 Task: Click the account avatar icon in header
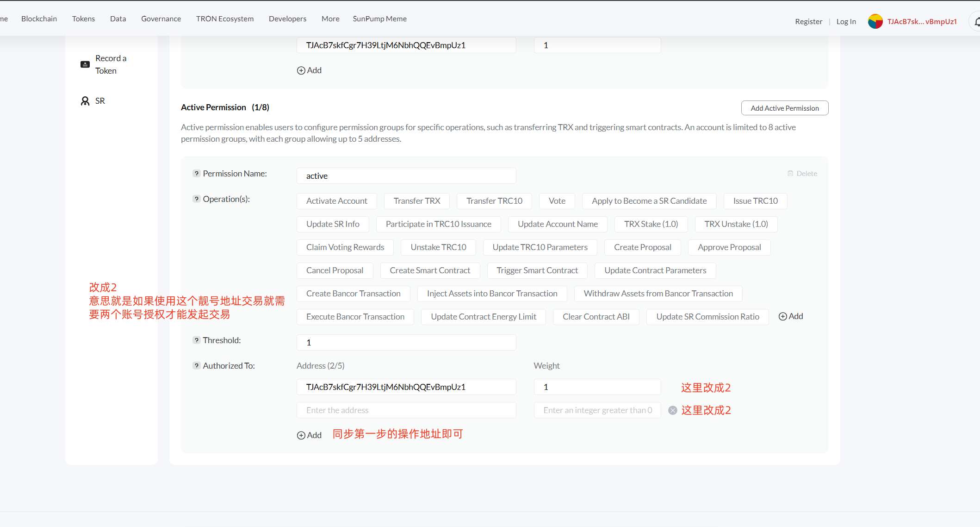(x=875, y=21)
